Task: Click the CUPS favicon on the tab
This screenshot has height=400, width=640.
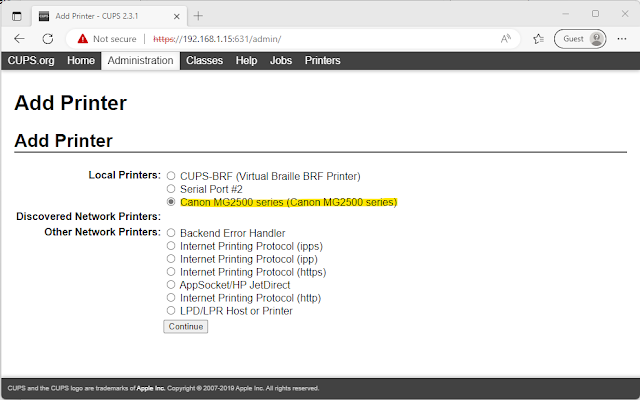Action: coord(44,16)
